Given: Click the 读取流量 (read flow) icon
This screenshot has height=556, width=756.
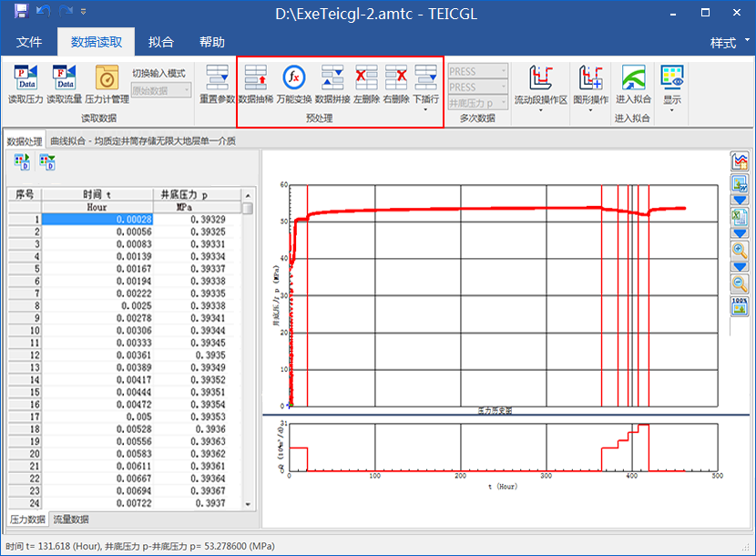Looking at the screenshot, I should (64, 77).
